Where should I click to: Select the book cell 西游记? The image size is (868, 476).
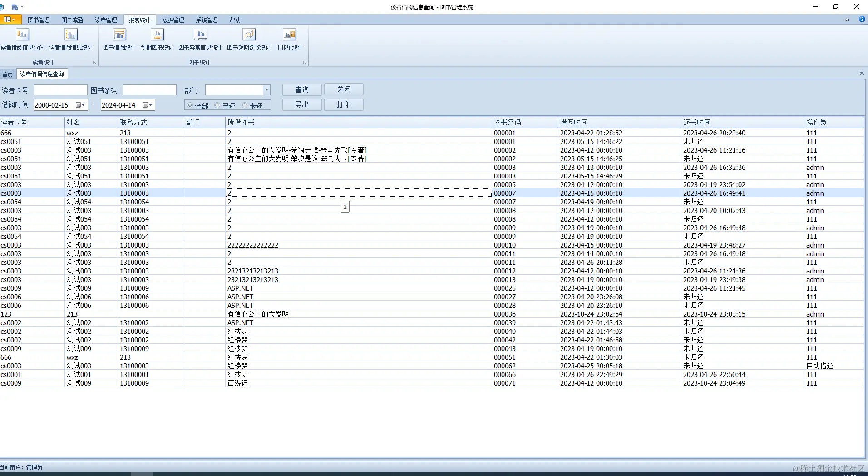click(x=359, y=383)
